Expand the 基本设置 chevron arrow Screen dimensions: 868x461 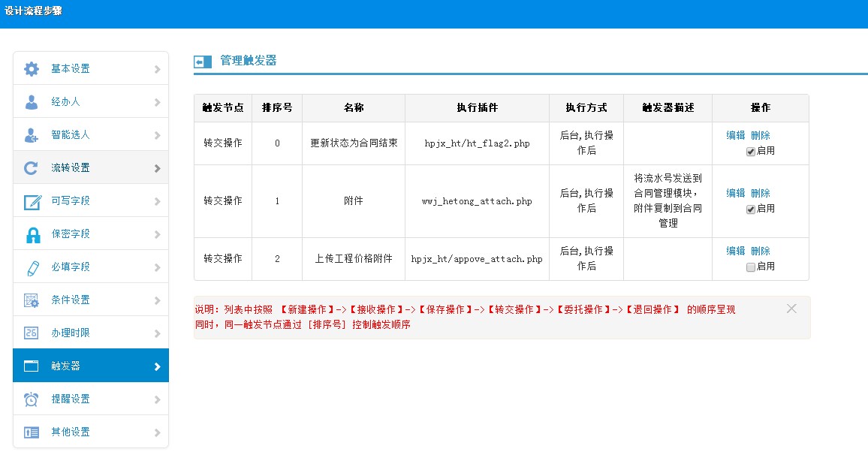click(157, 69)
